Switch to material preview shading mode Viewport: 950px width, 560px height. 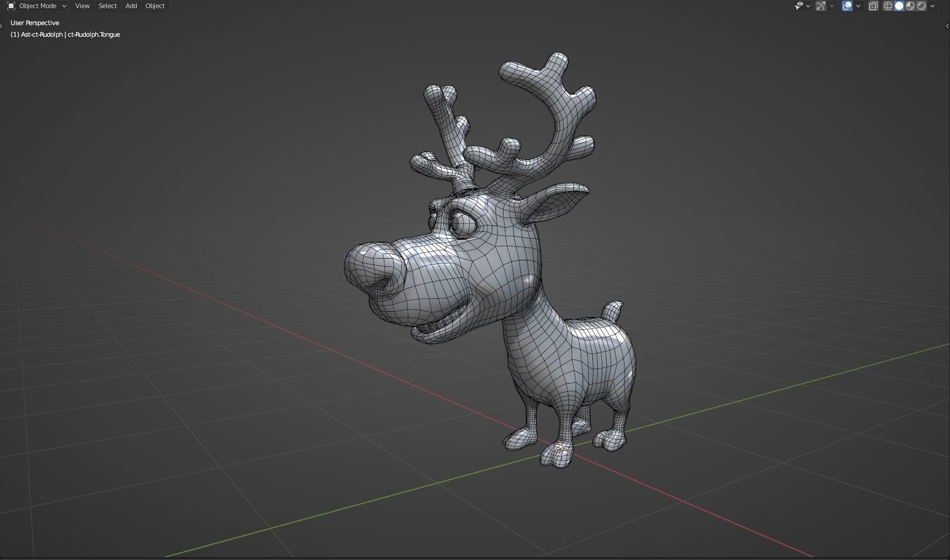pyautogui.click(x=910, y=6)
